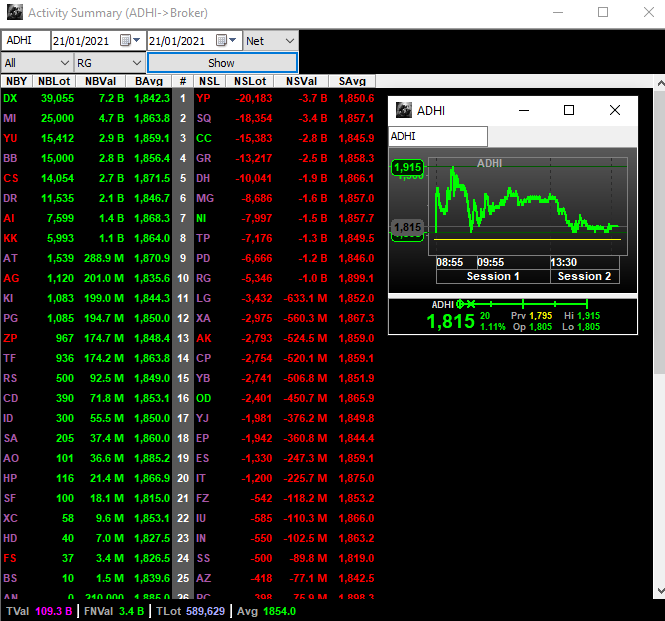
Task: Select buyer broker BS
Action: point(10,578)
